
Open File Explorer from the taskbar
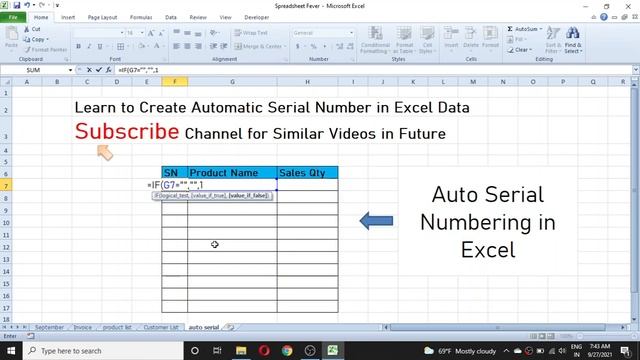point(241,351)
